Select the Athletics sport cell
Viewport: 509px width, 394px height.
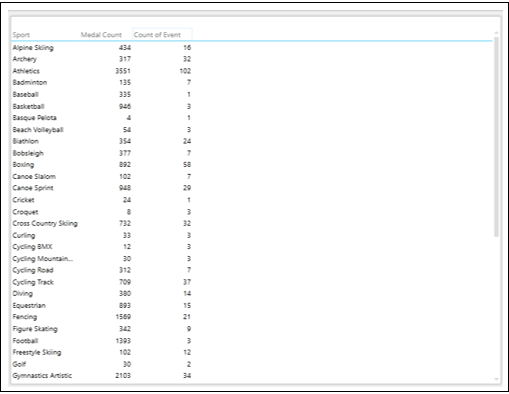click(26, 71)
